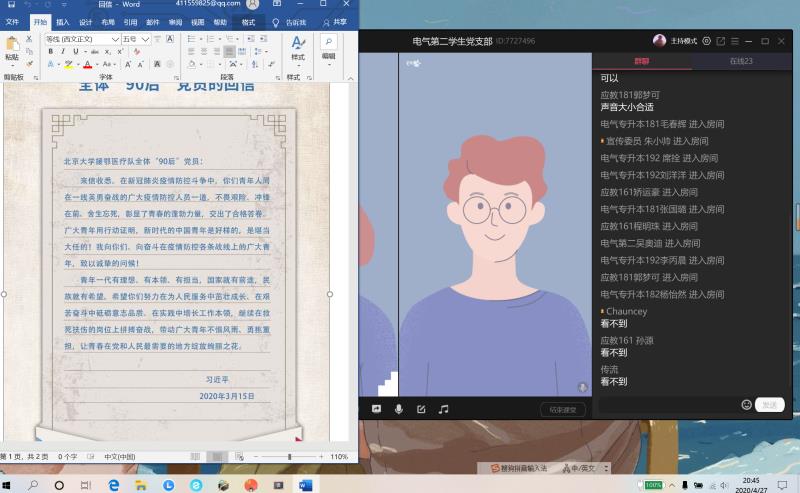This screenshot has height=493, width=800.
Task: Open the Insert ribbon tab
Action: coord(63,21)
